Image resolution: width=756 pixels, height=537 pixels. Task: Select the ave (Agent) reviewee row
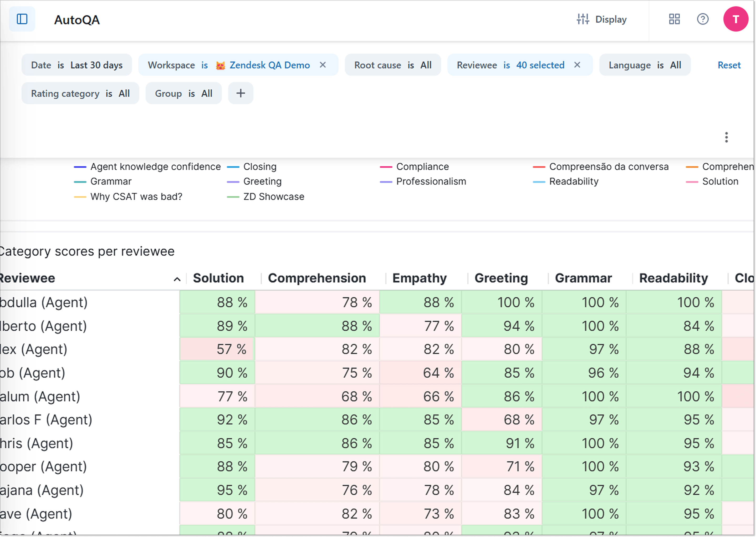(89, 514)
